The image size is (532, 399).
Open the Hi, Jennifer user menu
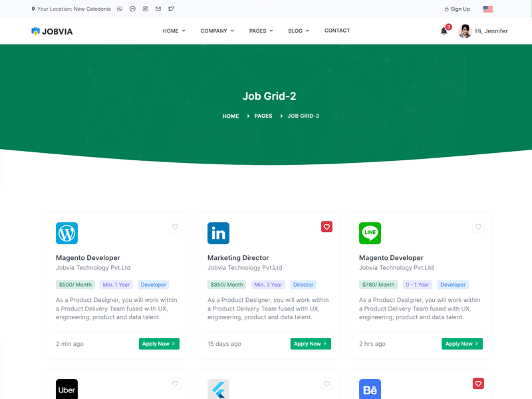pos(491,31)
